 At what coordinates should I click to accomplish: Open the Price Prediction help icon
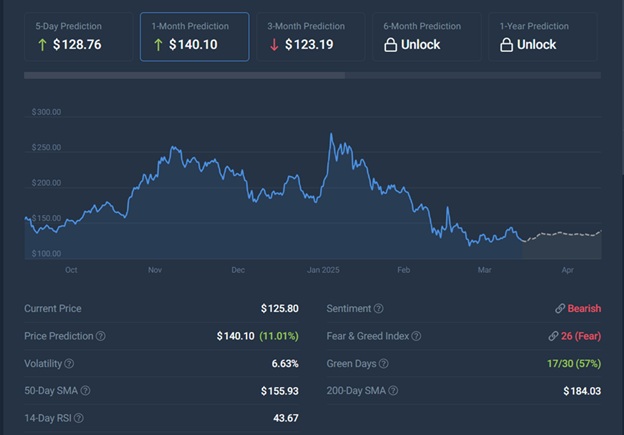point(101,336)
